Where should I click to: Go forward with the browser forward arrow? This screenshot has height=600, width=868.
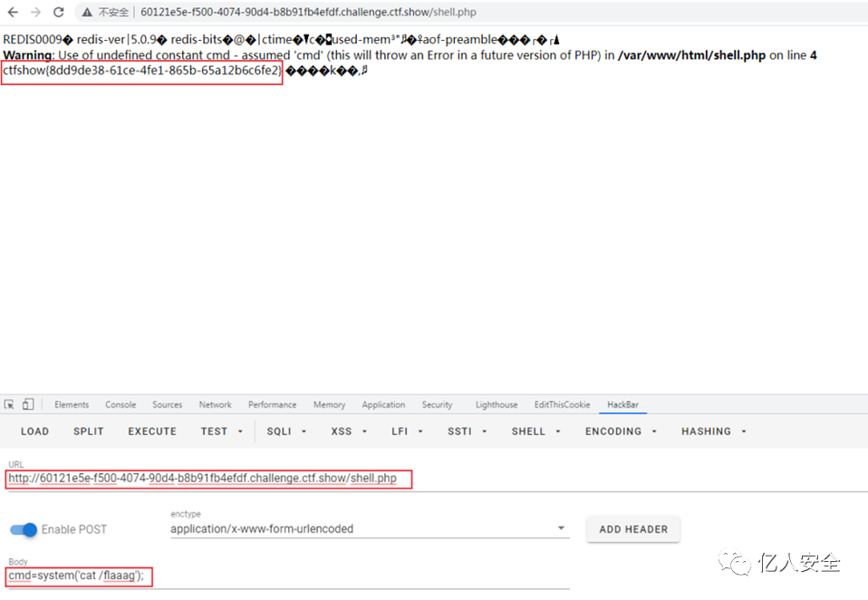pos(35,12)
